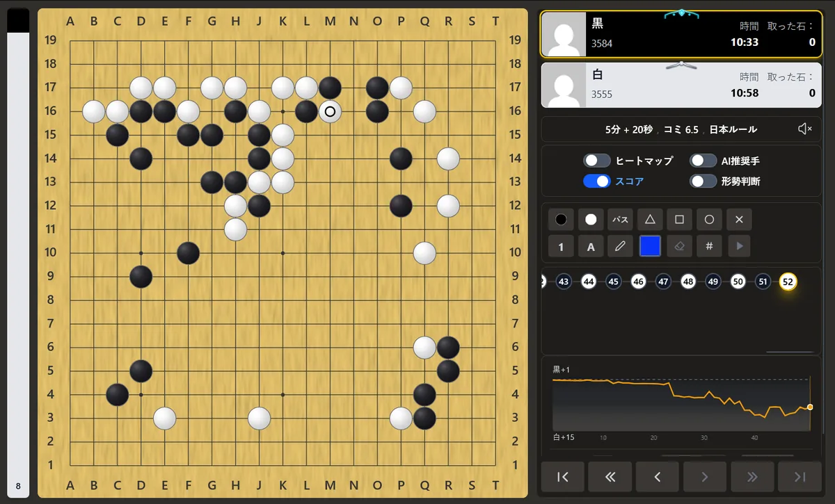Viewport: 835px width, 504px height.
Task: Select move 46 in the move list
Action: click(x=638, y=282)
